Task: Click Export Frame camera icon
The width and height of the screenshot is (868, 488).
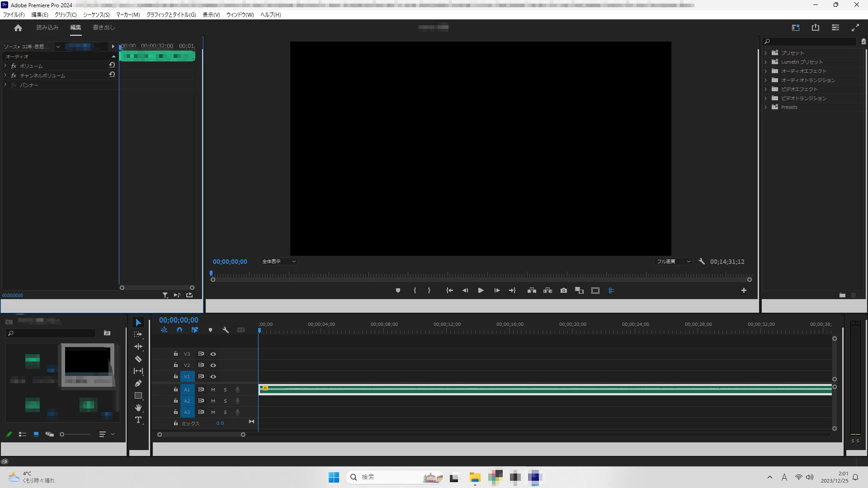Action: click(x=563, y=291)
